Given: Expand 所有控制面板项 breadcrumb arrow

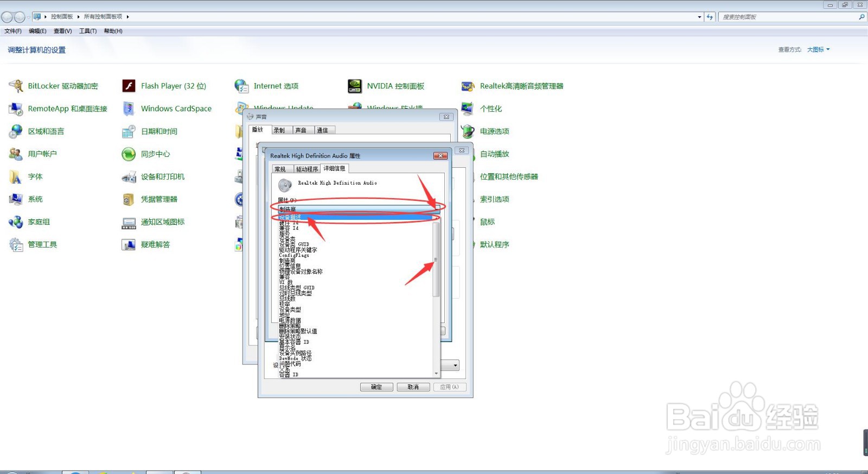Looking at the screenshot, I should pos(127,17).
